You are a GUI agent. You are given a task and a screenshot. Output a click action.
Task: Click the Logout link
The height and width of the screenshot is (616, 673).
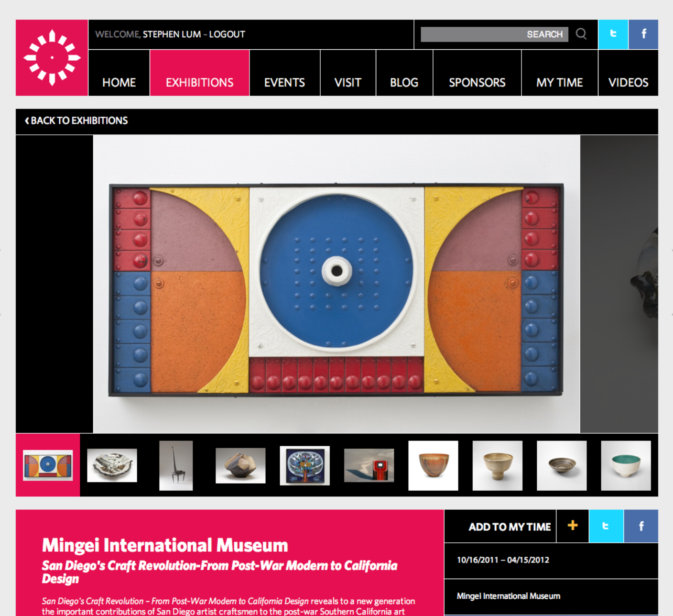[x=227, y=34]
